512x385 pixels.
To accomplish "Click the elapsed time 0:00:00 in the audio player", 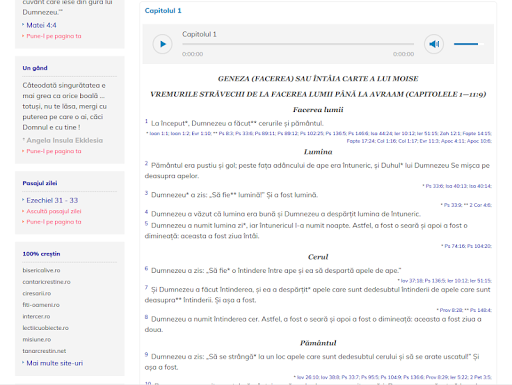I will click(x=192, y=54).
